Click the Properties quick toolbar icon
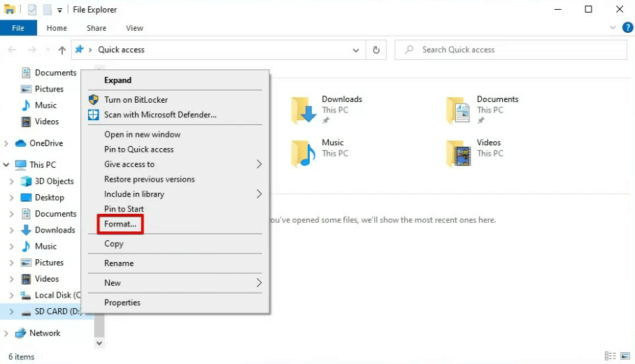The image size is (635, 364). (32, 9)
